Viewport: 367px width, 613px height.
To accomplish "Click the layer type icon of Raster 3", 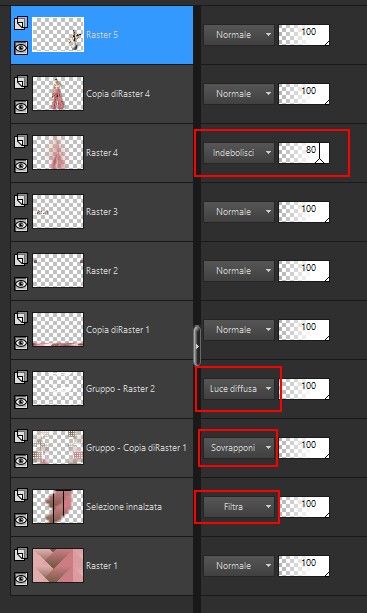I will point(21,201).
